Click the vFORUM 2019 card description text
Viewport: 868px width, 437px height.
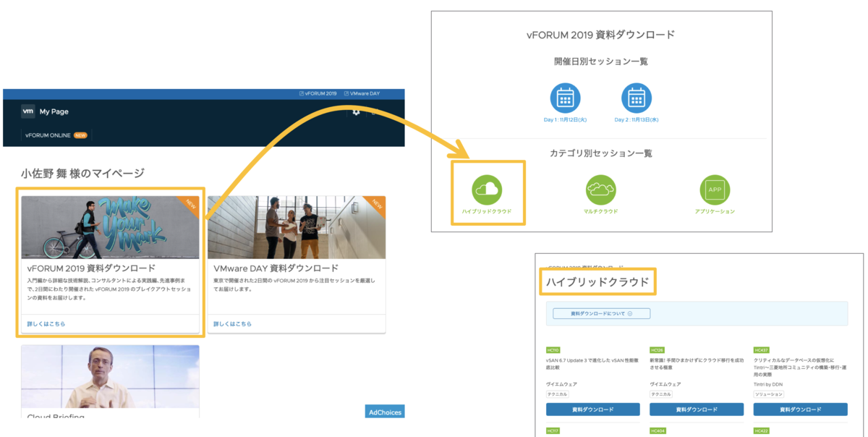click(109, 289)
